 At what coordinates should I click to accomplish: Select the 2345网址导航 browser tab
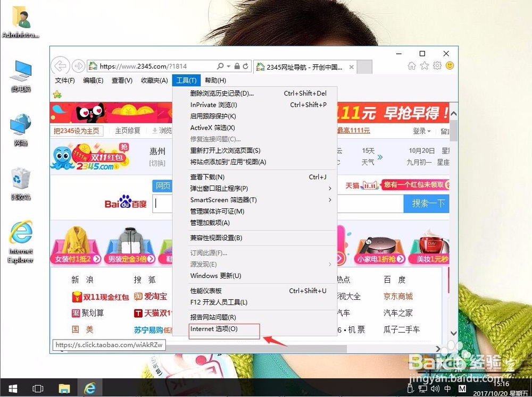(304, 67)
